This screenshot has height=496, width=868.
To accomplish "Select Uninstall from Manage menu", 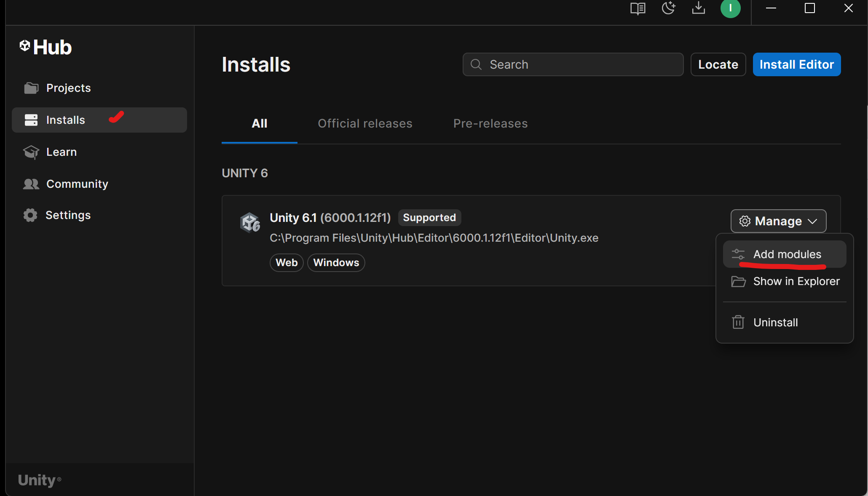I will [x=775, y=323].
